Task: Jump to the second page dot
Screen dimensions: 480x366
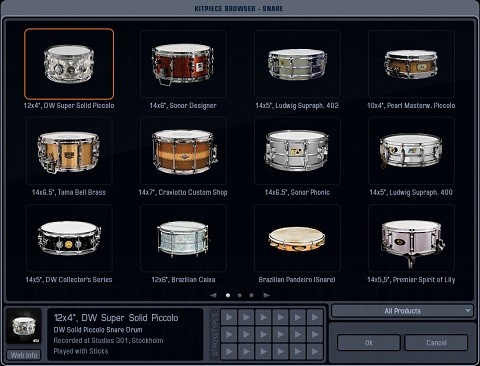Action: click(240, 295)
